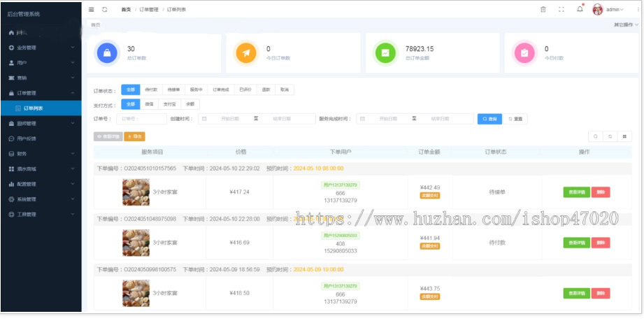The width and height of the screenshot is (644, 330).
Task: Select 支付宝 as payment method filter
Action: point(170,104)
